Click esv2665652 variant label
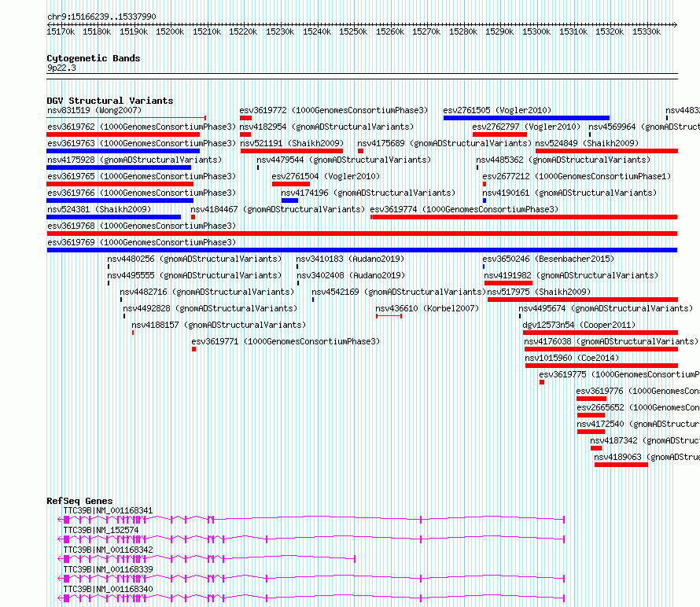 click(x=639, y=407)
